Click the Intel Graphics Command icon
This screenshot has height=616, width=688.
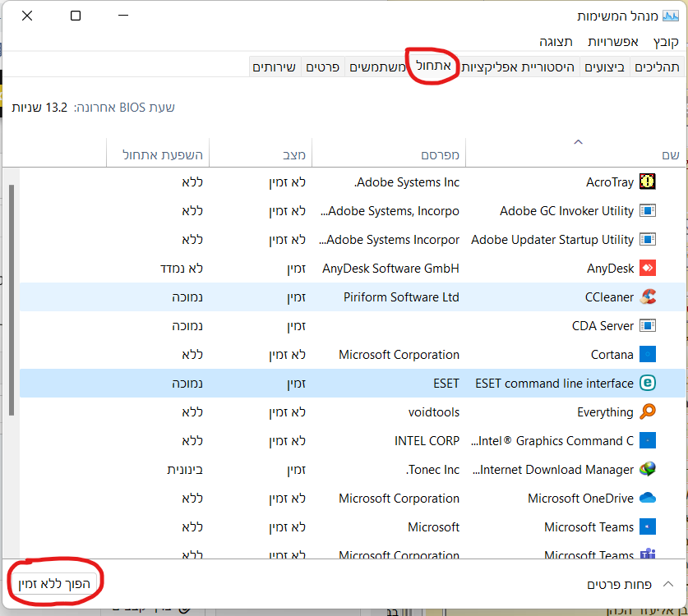[647, 440]
